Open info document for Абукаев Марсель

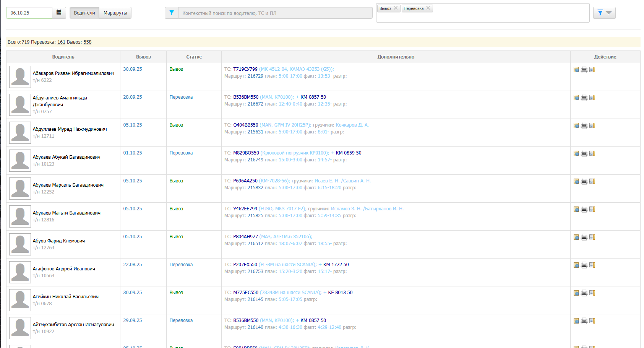point(576,181)
